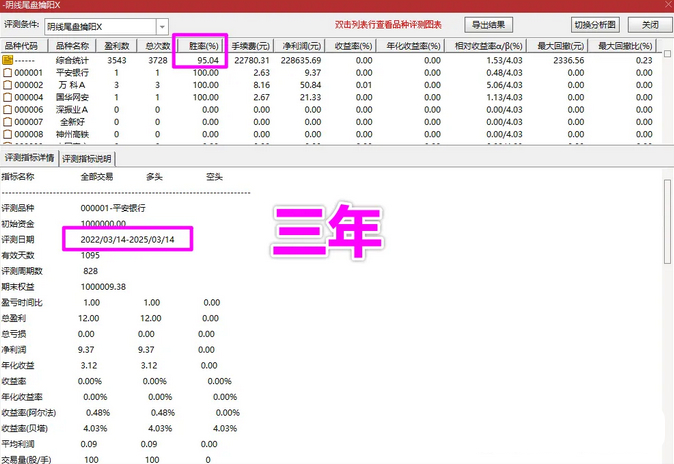674x464 pixels.
Task: Sort by the 总次数 column header
Action: [157, 46]
